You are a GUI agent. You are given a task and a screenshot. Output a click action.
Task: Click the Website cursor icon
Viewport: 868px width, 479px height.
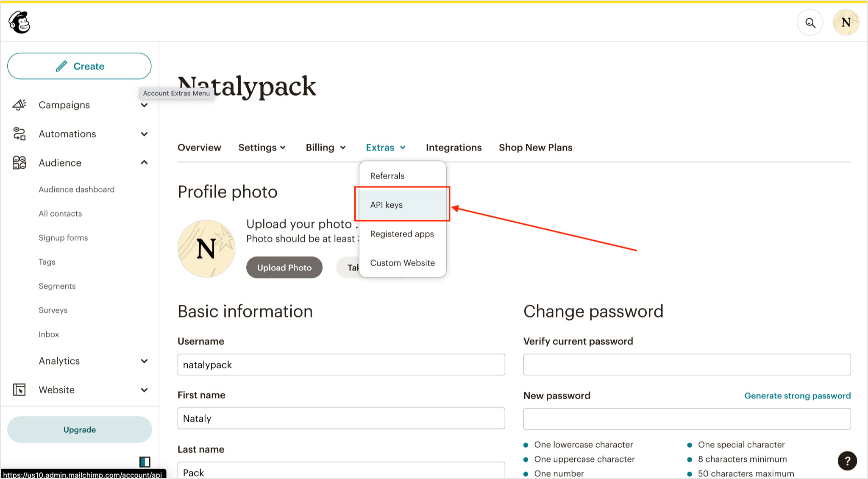click(19, 390)
